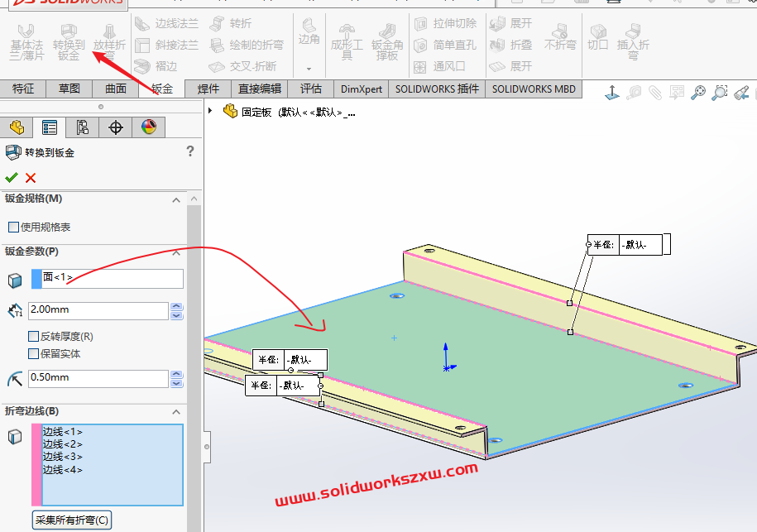Switch to the ConfigurationManager tab icon
757x532 pixels.
click(82, 127)
